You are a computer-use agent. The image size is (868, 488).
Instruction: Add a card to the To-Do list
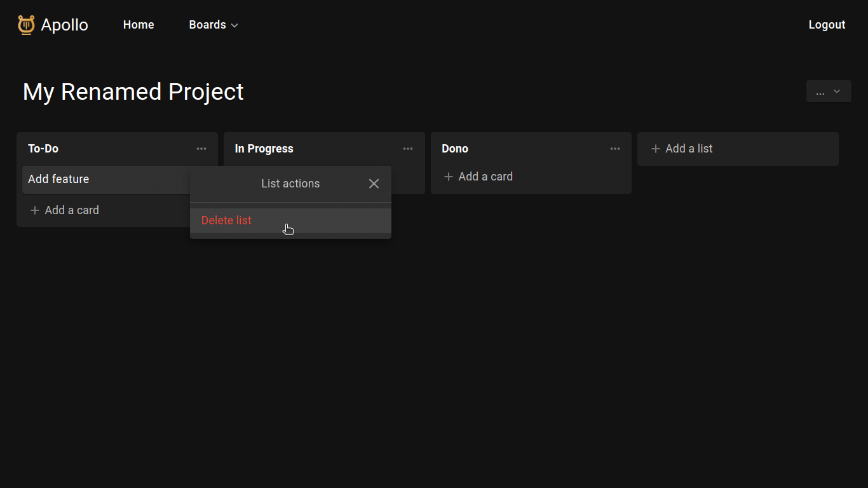click(65, 210)
